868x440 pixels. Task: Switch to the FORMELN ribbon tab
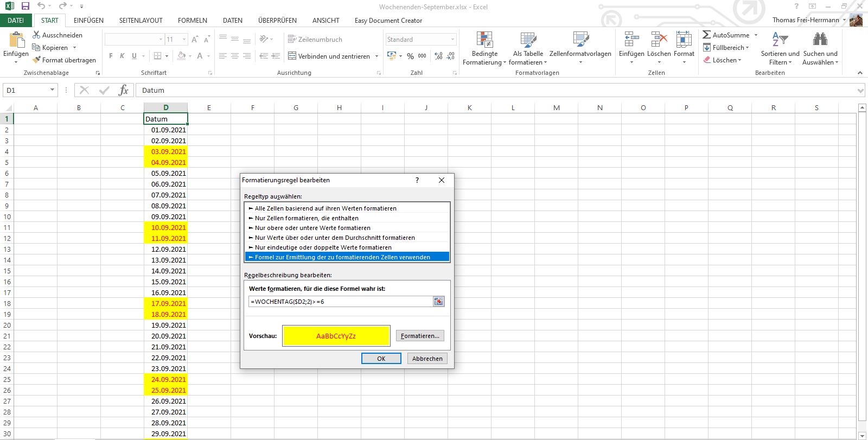click(192, 20)
